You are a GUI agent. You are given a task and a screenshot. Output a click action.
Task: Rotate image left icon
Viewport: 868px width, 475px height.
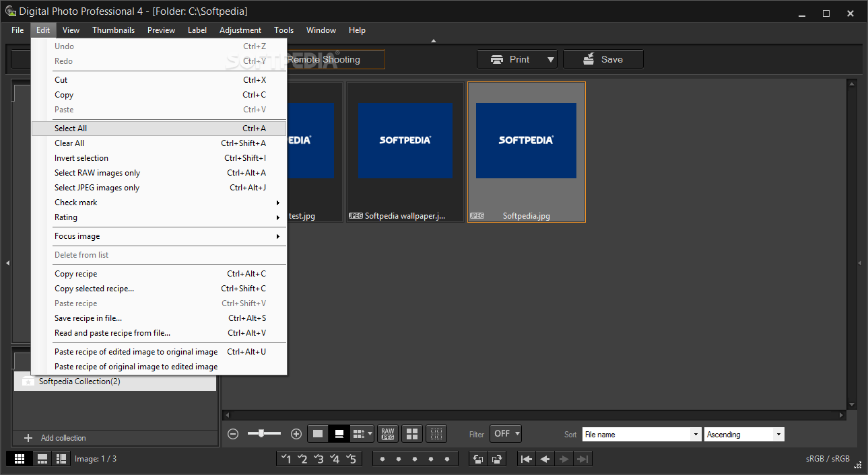[x=479, y=459]
